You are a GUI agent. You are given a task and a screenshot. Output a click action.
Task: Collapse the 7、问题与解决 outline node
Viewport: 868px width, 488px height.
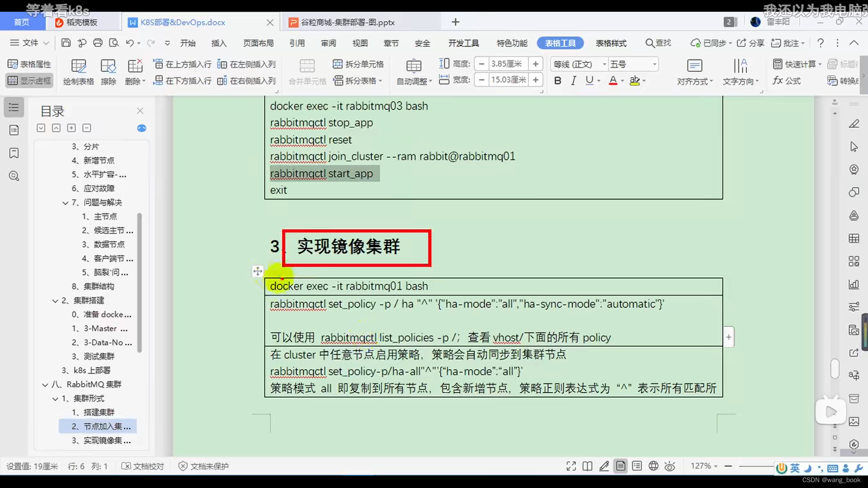66,203
